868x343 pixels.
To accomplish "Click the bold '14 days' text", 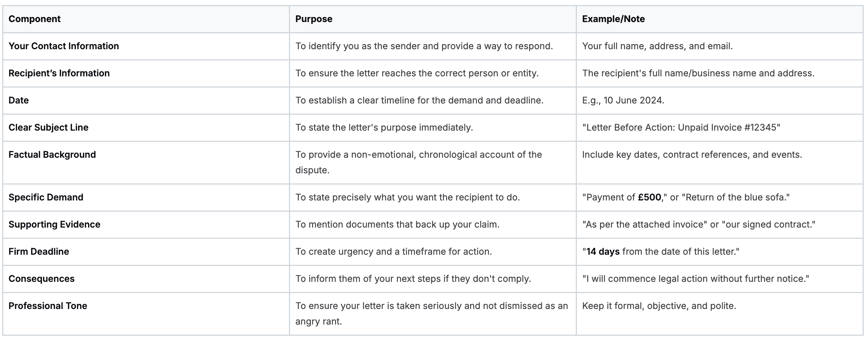I will (603, 251).
